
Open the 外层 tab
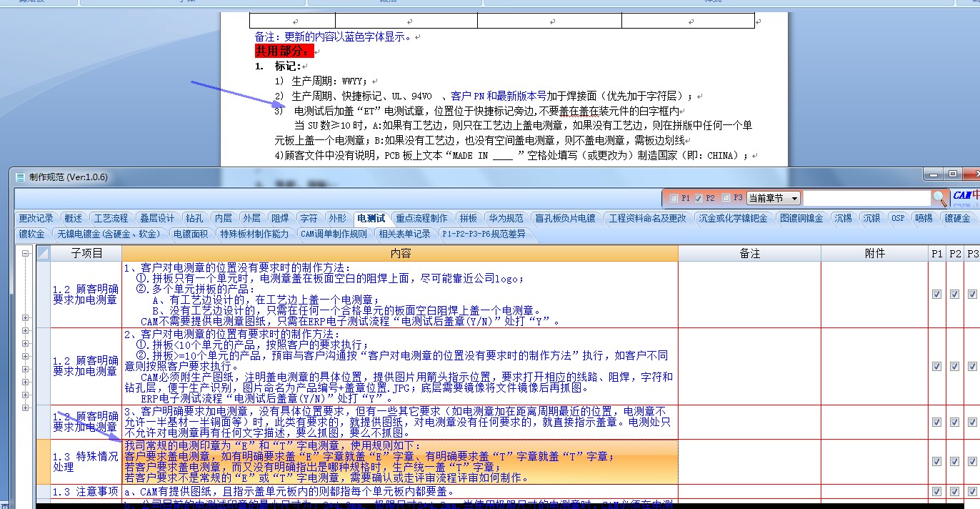pos(251,218)
